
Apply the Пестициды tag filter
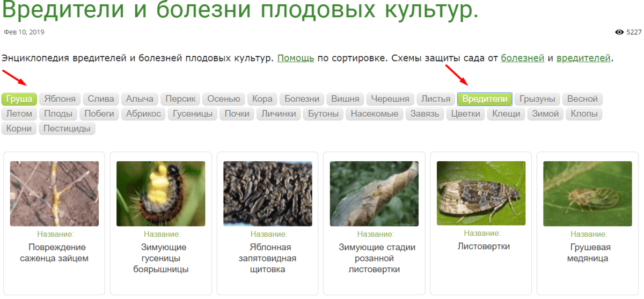click(x=67, y=128)
